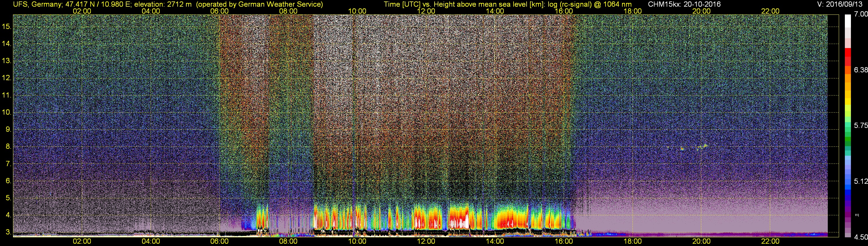
Task: Click the 6.38 color scale value
Action: (x=861, y=70)
